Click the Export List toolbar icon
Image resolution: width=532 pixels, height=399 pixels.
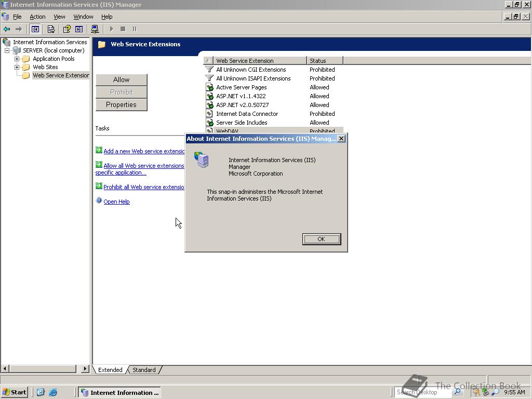click(51, 29)
